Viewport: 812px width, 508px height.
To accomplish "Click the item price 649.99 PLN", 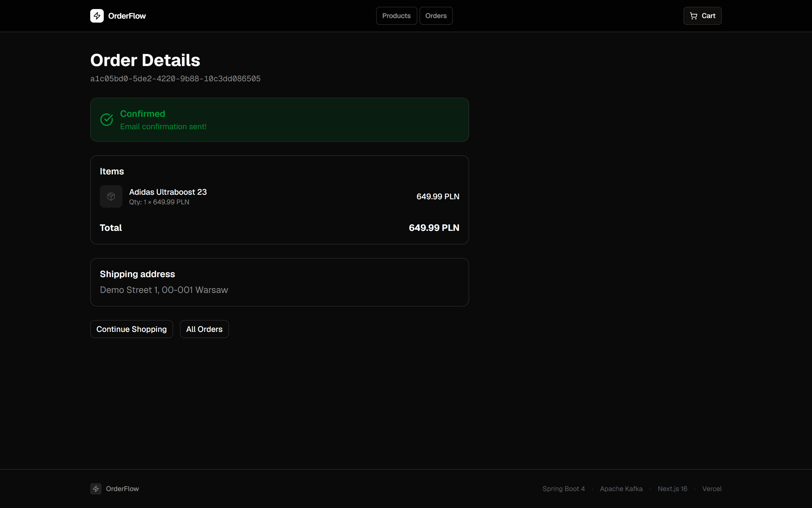I will click(438, 196).
